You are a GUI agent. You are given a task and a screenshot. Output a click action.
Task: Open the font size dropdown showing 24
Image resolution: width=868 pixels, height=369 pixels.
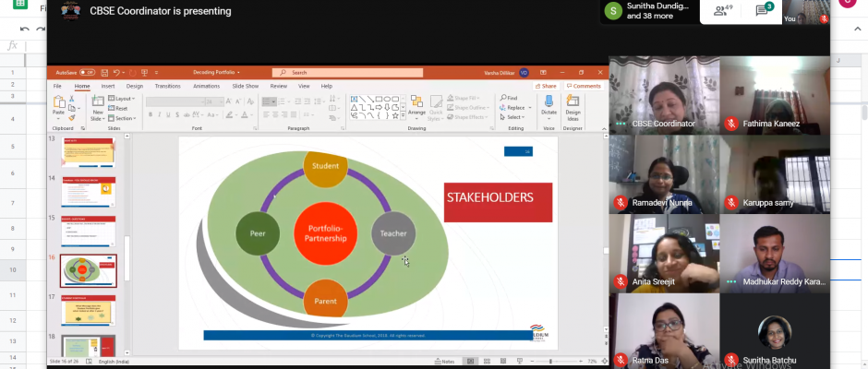(215, 101)
